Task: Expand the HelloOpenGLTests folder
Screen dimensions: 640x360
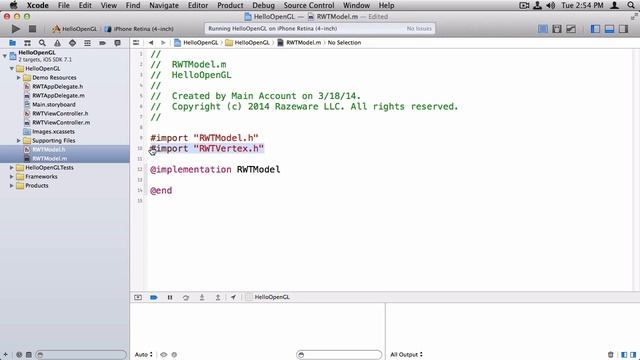Action: pyautogui.click(x=12, y=167)
